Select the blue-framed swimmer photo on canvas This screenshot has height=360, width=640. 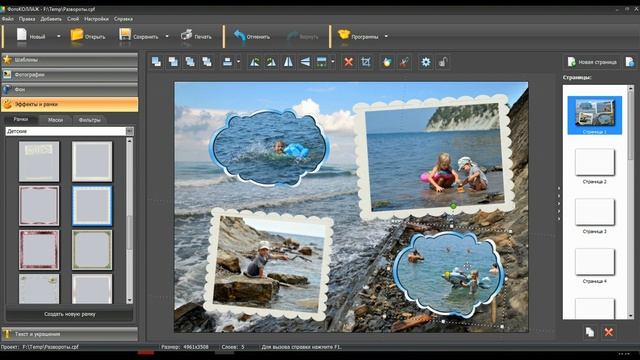point(270,149)
